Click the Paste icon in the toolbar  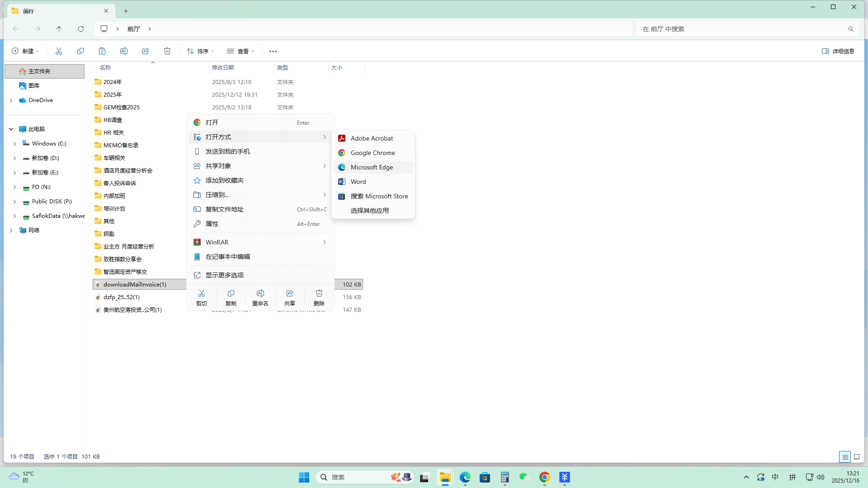(102, 51)
